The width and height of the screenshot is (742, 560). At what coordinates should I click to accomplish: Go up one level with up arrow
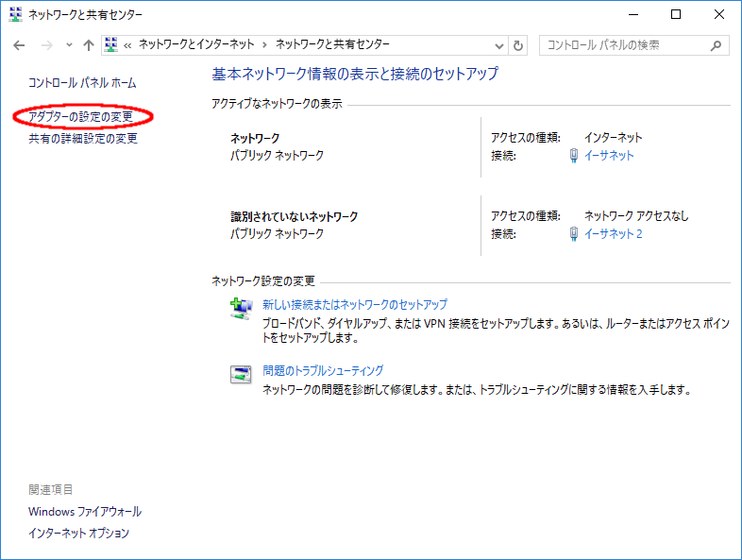[88, 45]
